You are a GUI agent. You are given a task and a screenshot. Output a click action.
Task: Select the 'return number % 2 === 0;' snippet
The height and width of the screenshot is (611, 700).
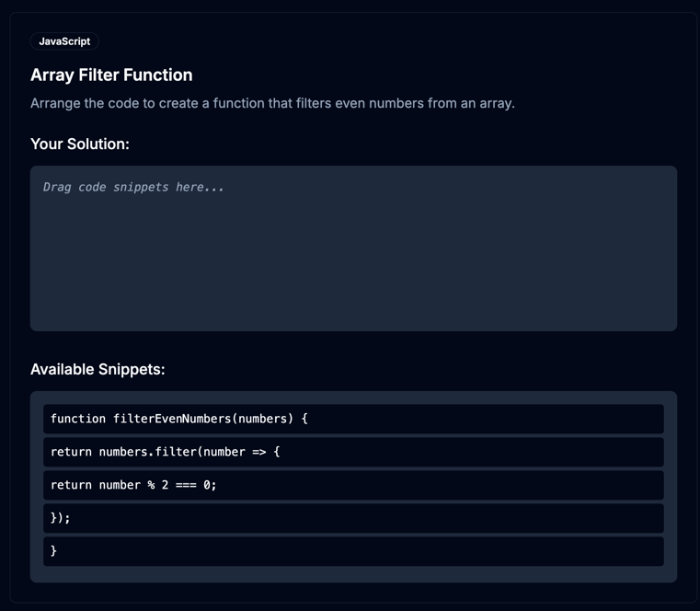[353, 485]
